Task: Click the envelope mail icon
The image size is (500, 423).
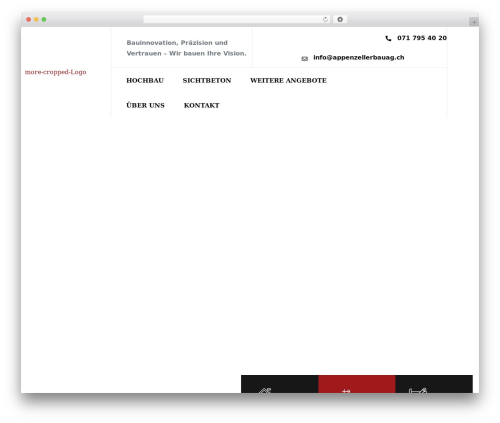Action: (x=305, y=59)
